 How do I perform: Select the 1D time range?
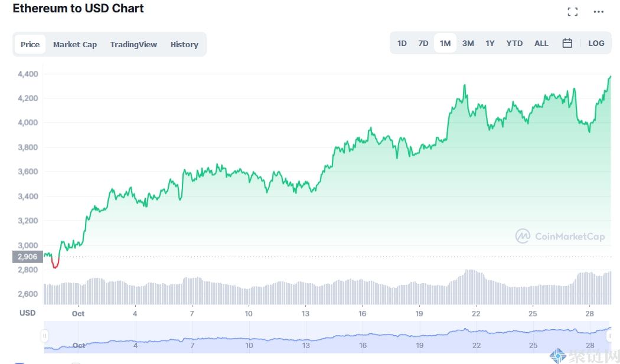[402, 43]
